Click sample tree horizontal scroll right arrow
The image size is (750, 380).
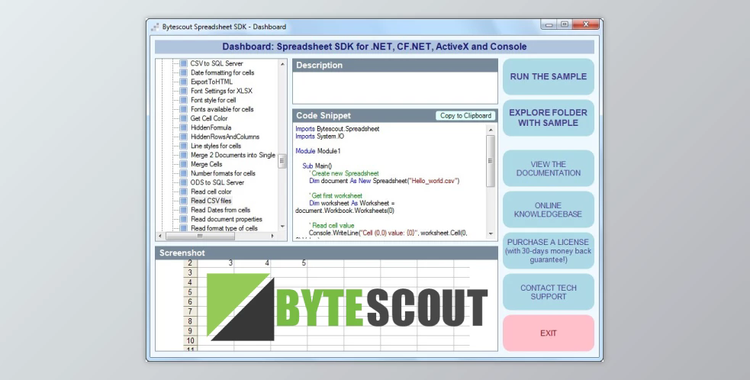pyautogui.click(x=272, y=236)
